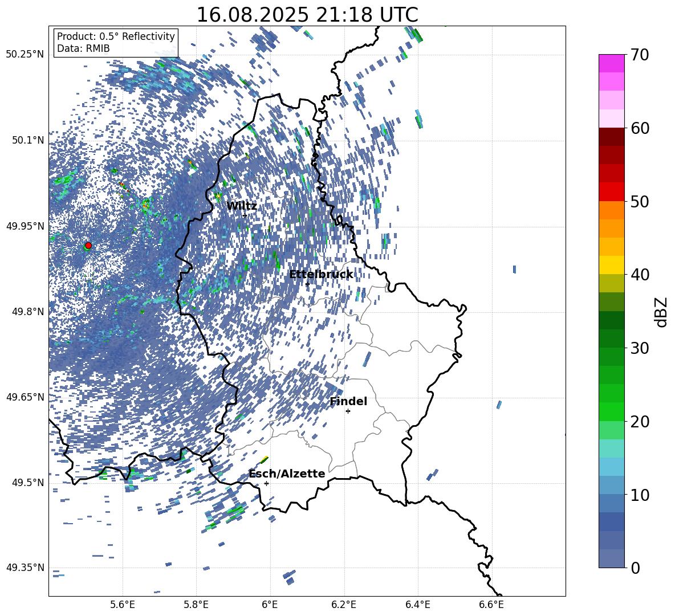Click the Esch/Alzette city label

pos(287,474)
